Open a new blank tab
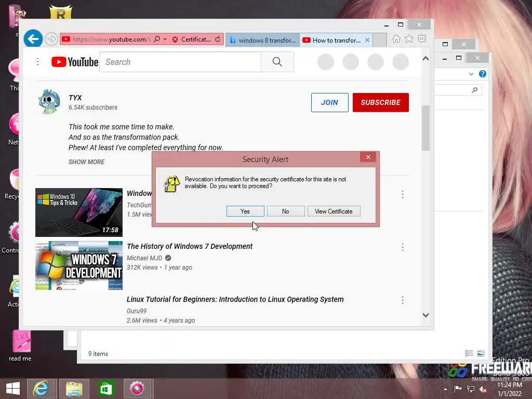Screen dimensions: 532x399 tap(380, 40)
